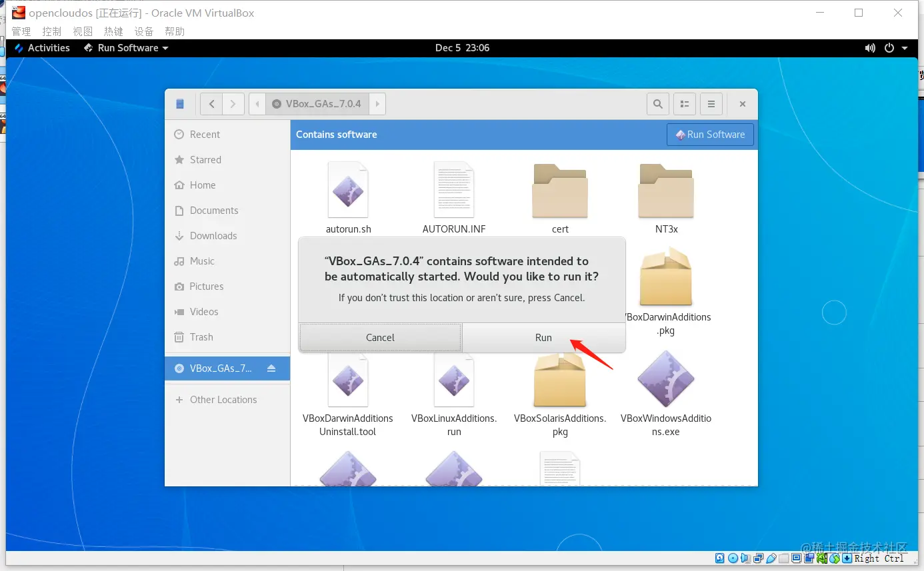This screenshot has height=571, width=924.
Task: Eject the VBox_GAs disc
Action: click(271, 368)
